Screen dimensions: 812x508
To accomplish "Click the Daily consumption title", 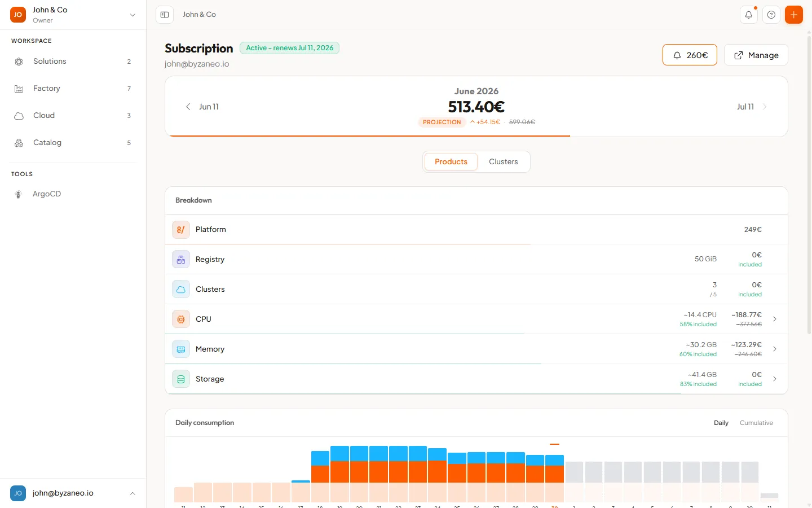I will pos(205,423).
